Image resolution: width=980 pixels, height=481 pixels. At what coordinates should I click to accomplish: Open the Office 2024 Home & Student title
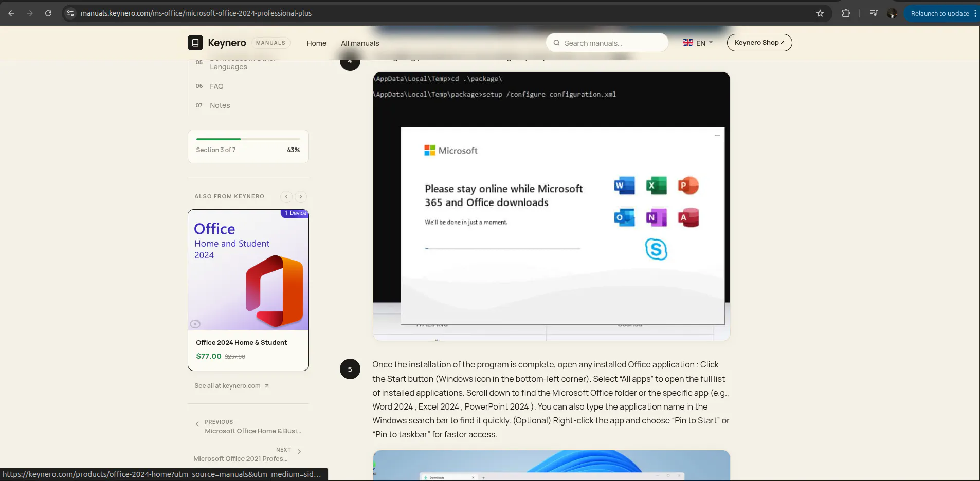tap(242, 343)
